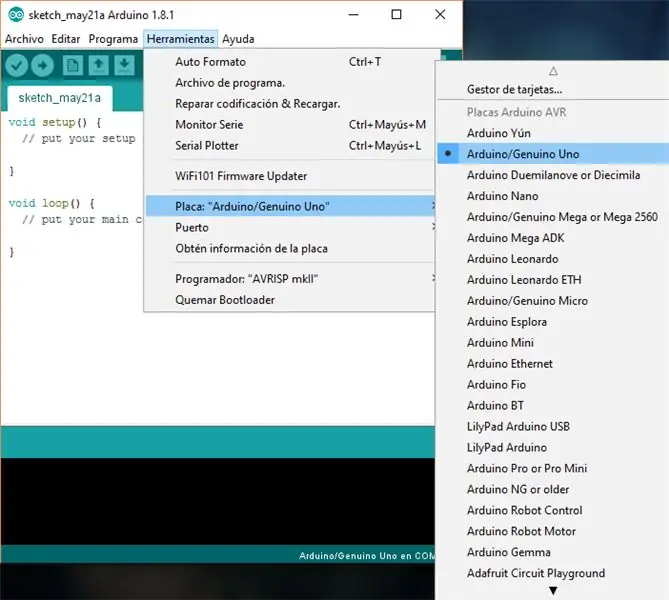This screenshot has height=600, width=669.
Task: Open the Programa menu
Action: click(x=113, y=39)
